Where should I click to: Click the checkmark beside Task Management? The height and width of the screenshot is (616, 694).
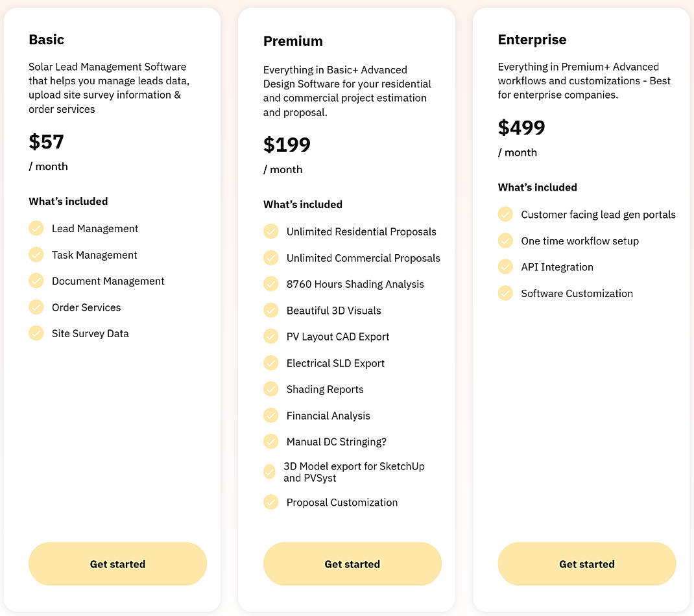36,255
